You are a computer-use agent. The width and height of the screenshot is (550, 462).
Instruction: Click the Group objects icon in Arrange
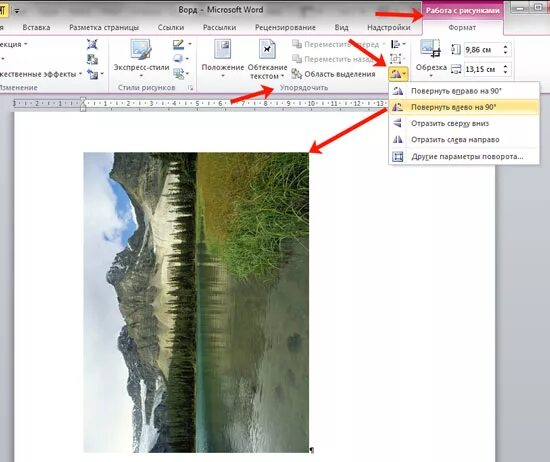pos(397,59)
